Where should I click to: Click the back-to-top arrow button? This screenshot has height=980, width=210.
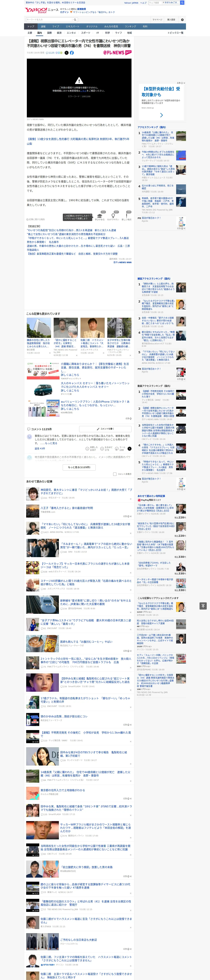click(203, 606)
